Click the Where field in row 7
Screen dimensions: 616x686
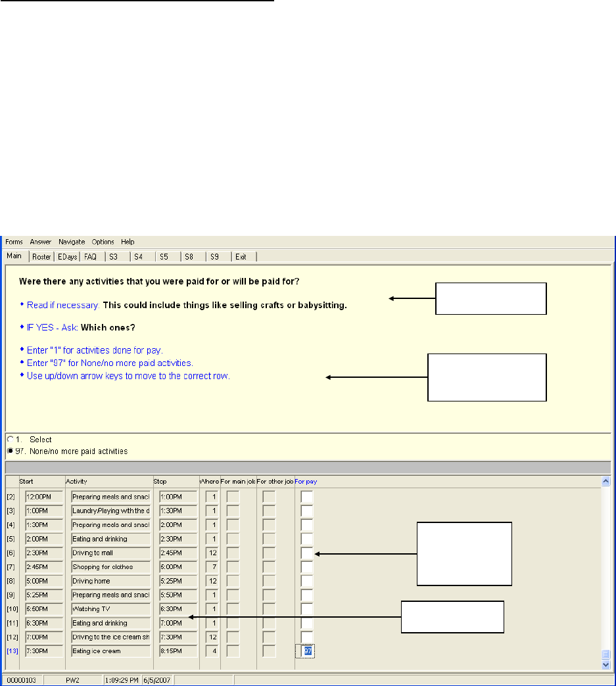click(x=212, y=567)
